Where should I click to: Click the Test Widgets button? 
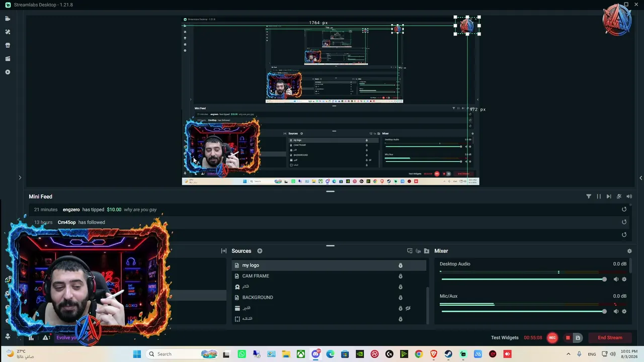pos(505,338)
